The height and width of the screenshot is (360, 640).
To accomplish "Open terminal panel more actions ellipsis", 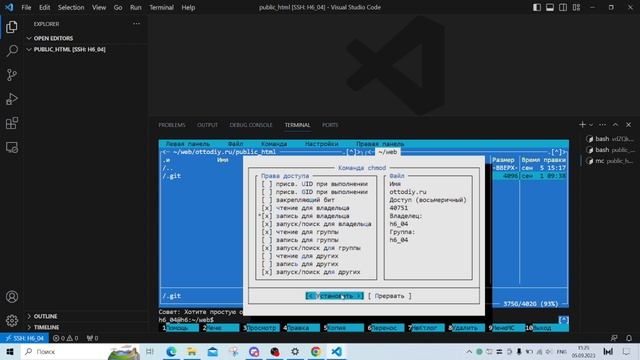I will (602, 124).
